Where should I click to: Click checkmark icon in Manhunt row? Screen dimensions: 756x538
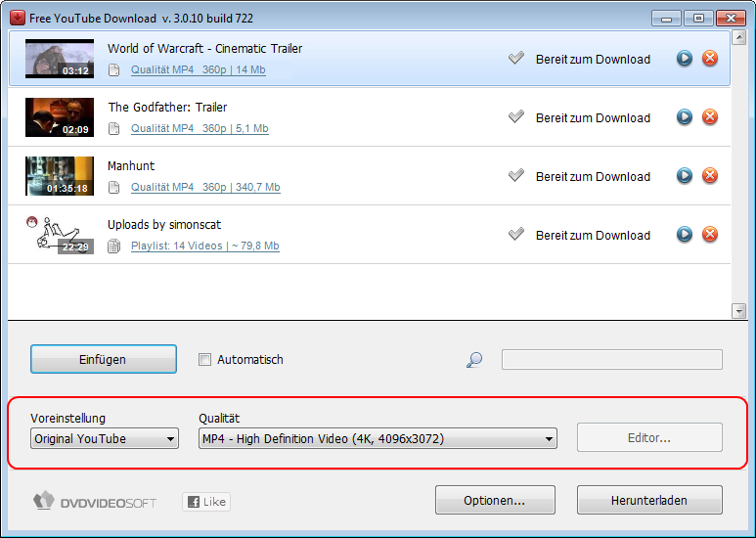tap(515, 175)
